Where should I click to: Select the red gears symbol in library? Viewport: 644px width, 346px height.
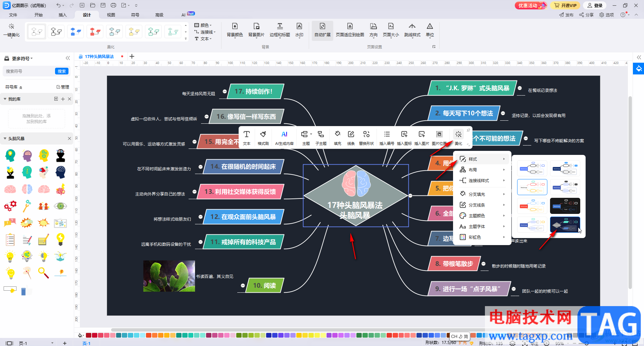coord(10,206)
